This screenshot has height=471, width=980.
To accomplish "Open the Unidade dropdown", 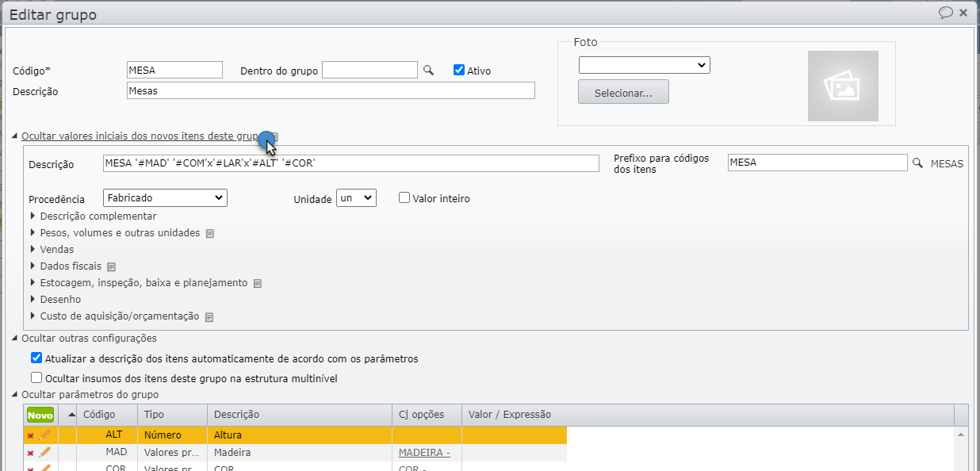I will pyautogui.click(x=355, y=198).
